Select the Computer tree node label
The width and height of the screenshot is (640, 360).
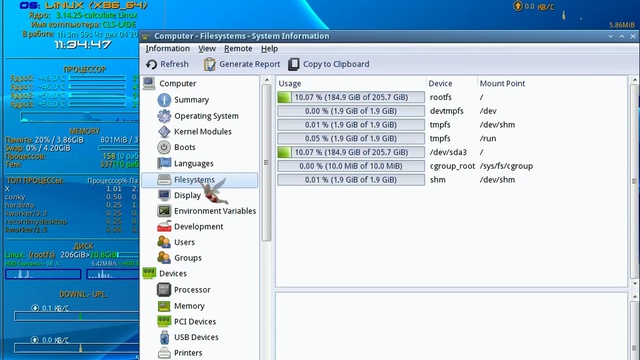[178, 83]
